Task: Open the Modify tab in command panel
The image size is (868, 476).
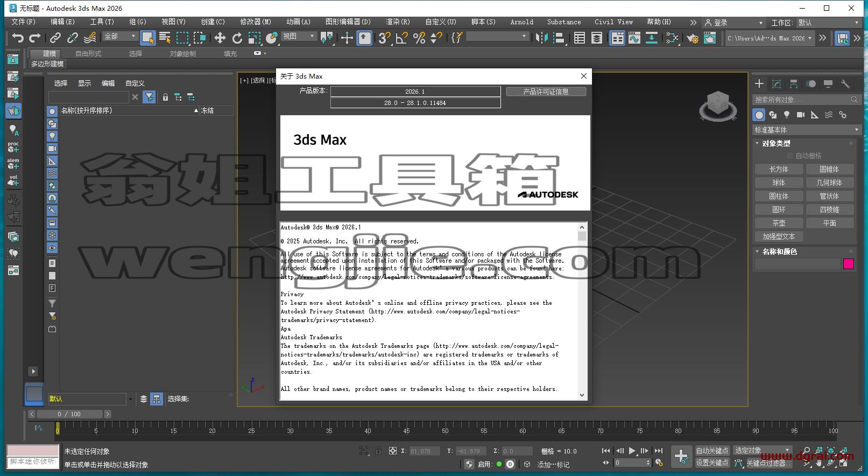Action: tap(777, 84)
